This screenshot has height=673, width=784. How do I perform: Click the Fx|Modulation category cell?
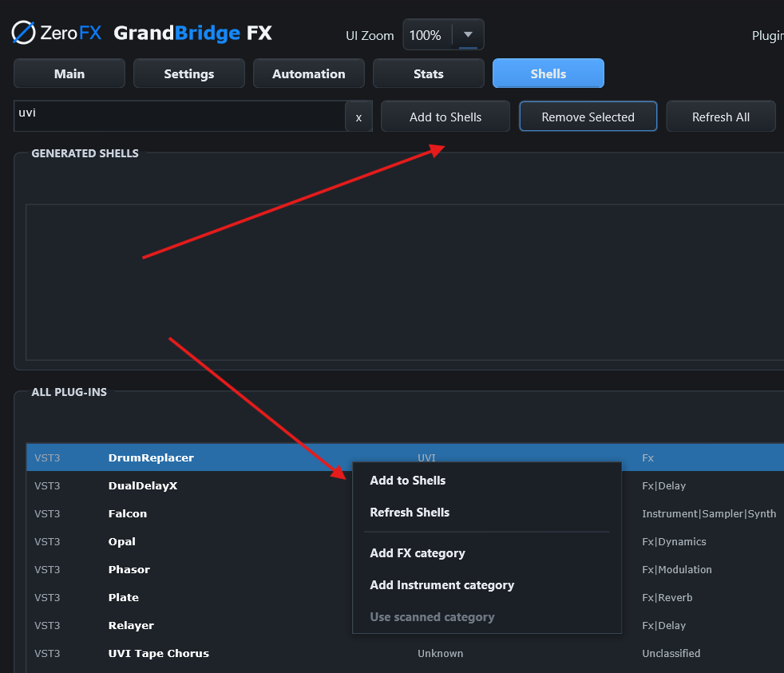676,569
